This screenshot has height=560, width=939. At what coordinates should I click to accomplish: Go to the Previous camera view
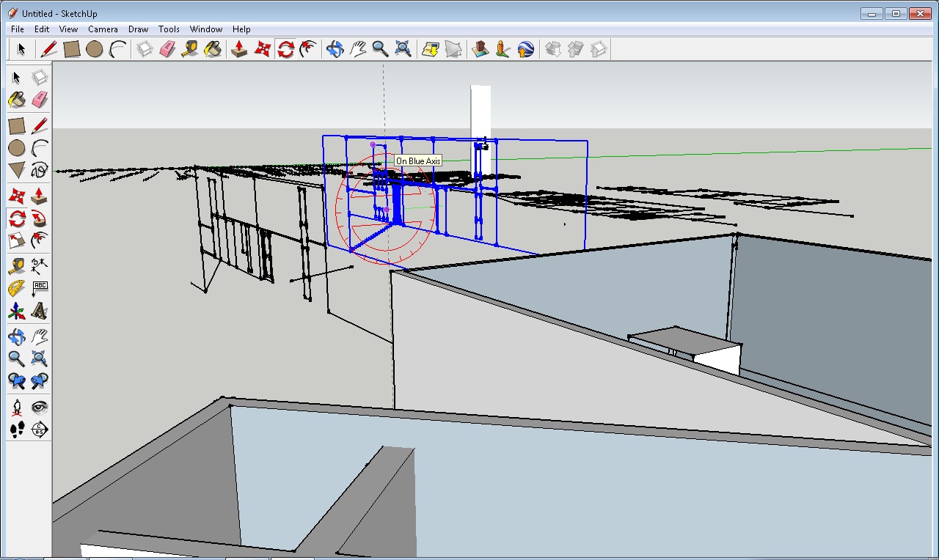(17, 381)
